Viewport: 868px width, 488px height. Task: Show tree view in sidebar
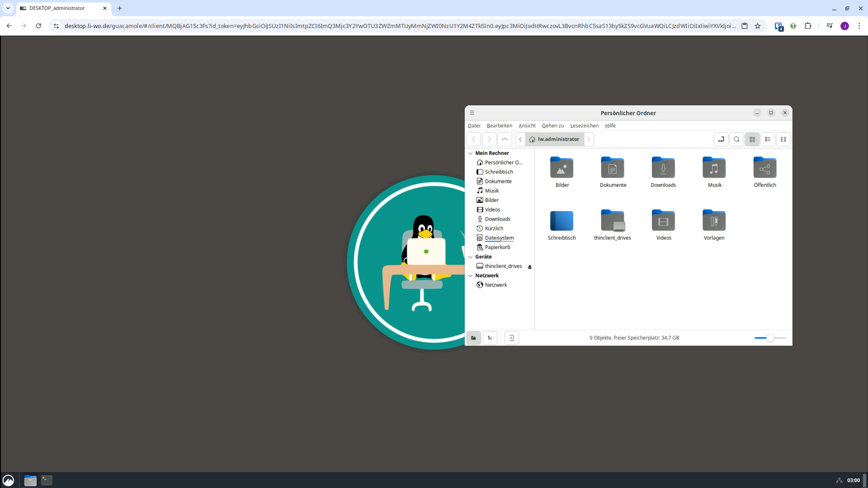point(490,338)
